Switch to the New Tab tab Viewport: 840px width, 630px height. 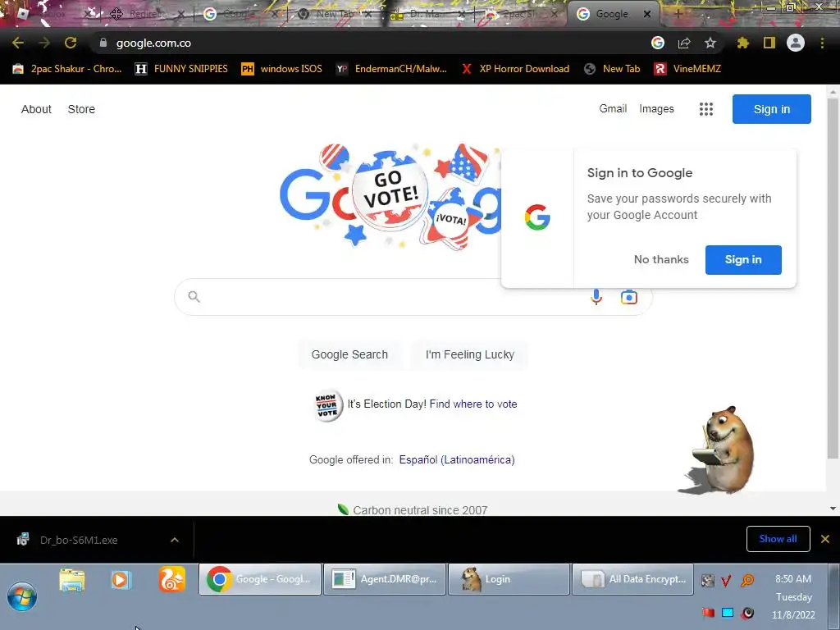point(335,14)
